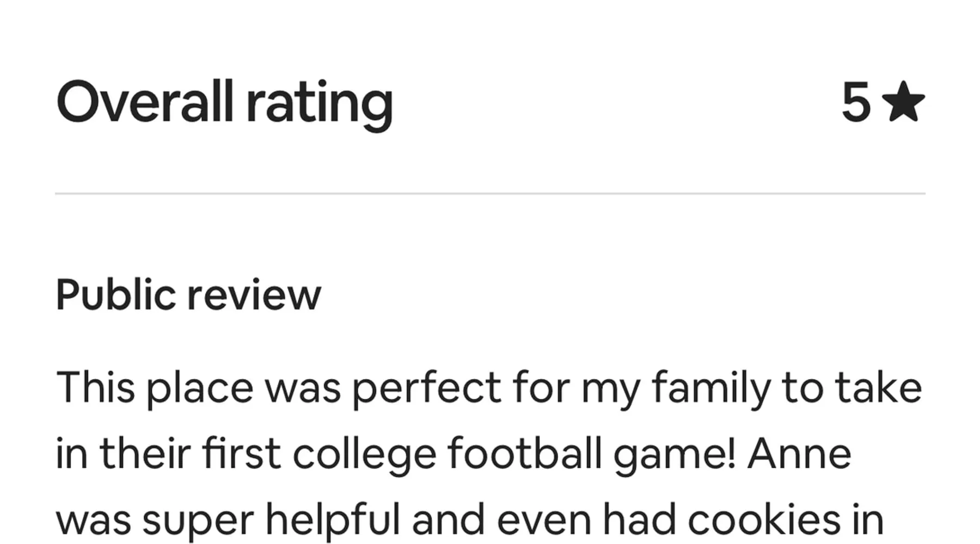
Task: Tap the word "game!" in the review
Action: (675, 454)
